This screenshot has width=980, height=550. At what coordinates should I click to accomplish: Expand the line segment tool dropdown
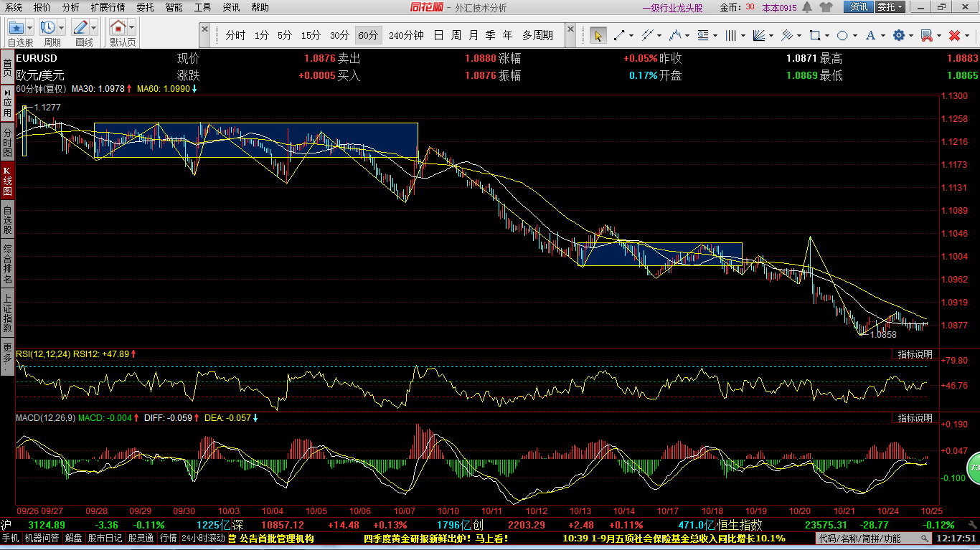[x=631, y=35]
